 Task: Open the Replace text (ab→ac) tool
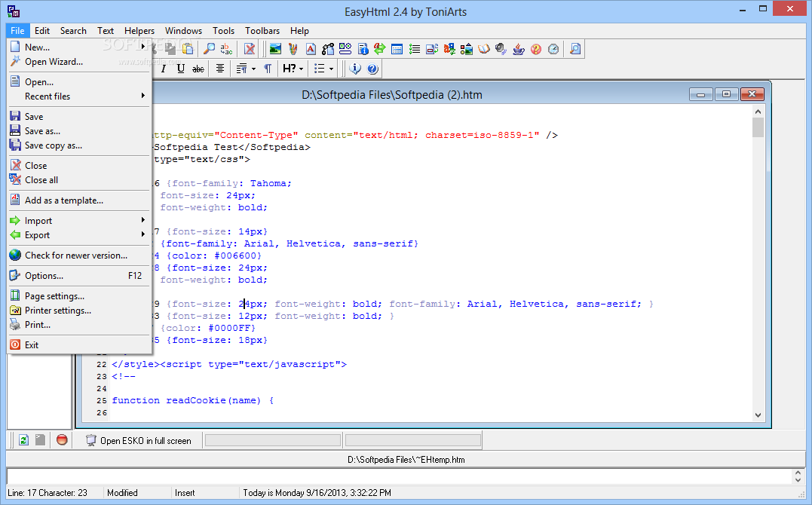tap(226, 49)
